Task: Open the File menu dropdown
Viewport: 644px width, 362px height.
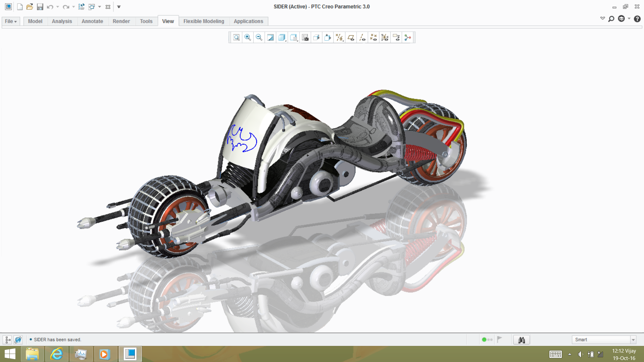Action: coord(11,21)
